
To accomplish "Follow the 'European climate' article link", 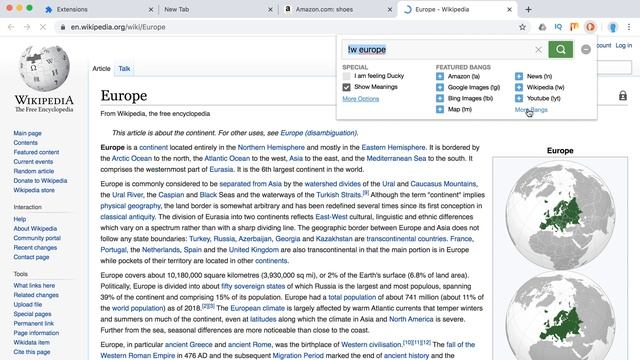I will pos(257,308).
